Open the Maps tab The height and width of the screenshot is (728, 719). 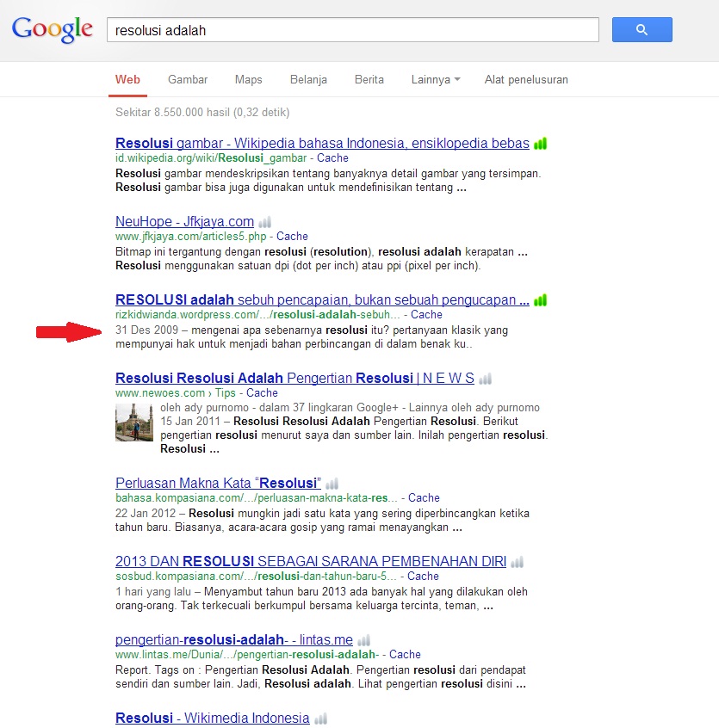coord(249,79)
